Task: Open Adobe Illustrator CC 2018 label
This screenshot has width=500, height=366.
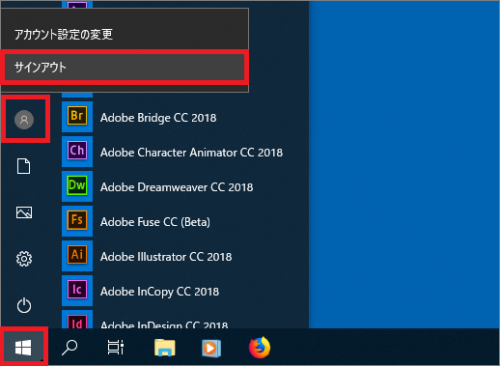Action: 166,257
